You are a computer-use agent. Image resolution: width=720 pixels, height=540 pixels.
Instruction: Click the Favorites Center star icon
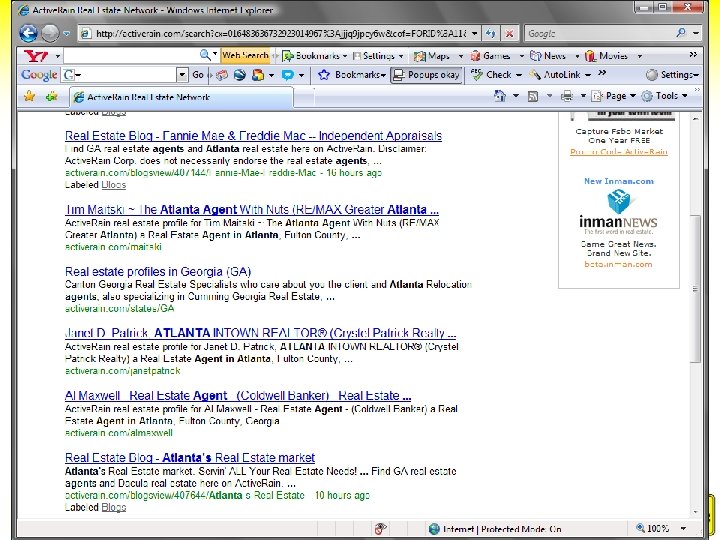click(x=29, y=96)
